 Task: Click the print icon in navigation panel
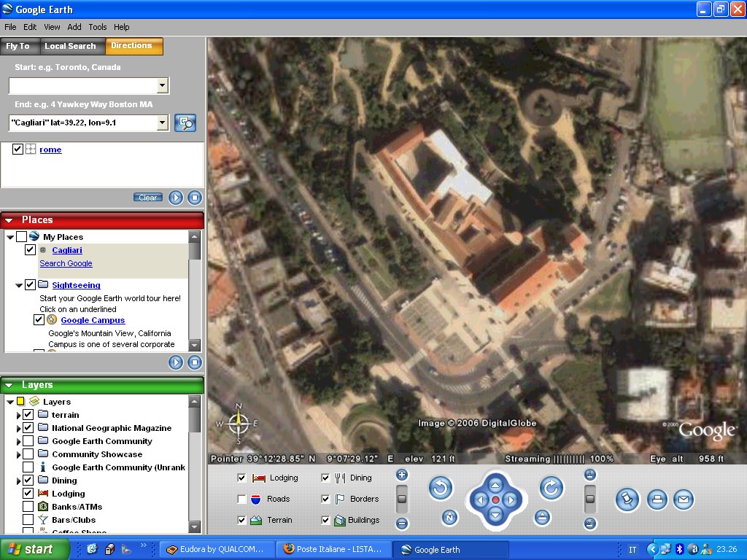tap(657, 499)
